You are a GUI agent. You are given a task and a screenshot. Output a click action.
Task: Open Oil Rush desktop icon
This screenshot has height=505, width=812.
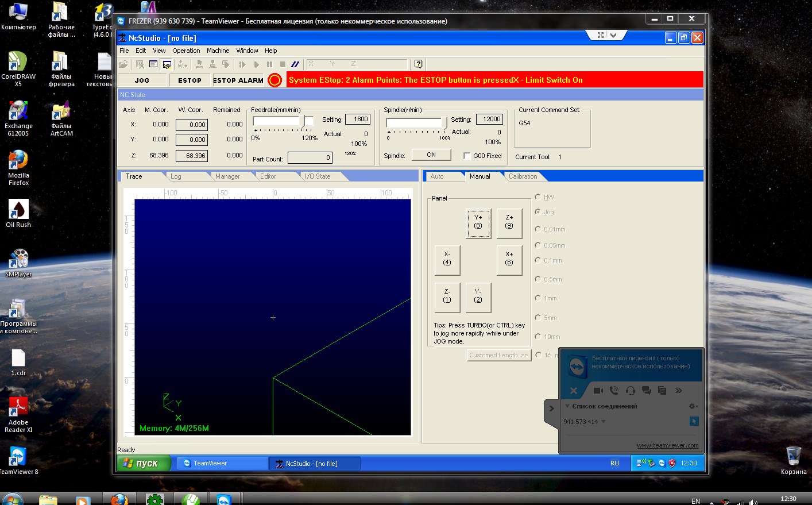[x=18, y=214]
